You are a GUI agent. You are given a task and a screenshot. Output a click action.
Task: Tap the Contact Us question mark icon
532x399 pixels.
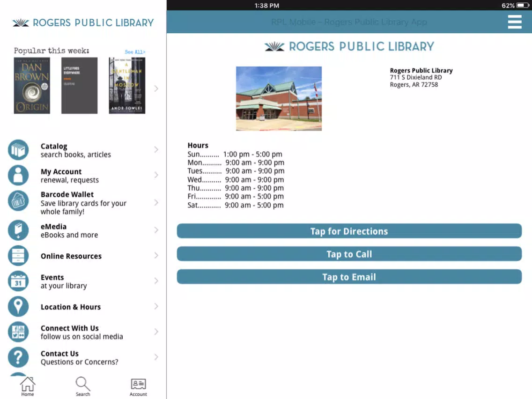point(18,357)
